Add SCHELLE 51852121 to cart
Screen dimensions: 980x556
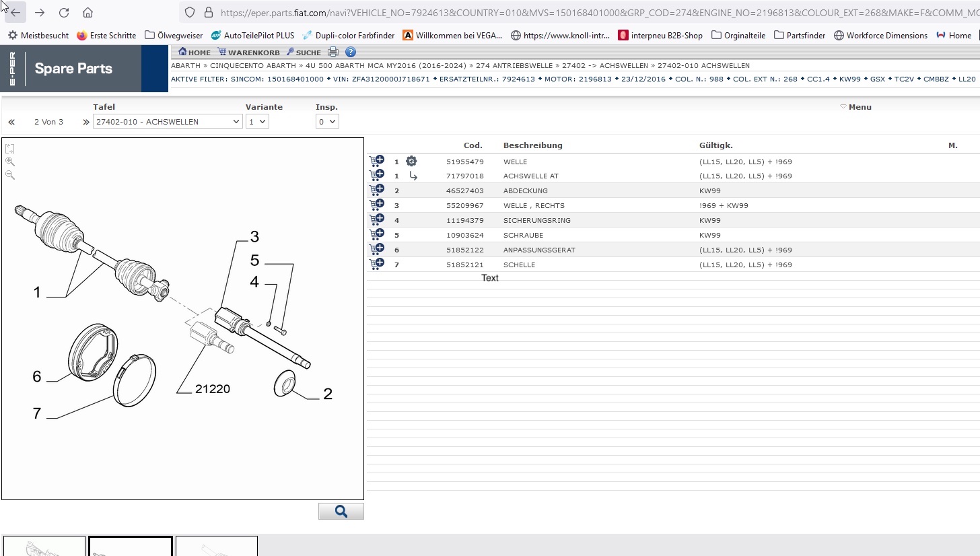(376, 265)
